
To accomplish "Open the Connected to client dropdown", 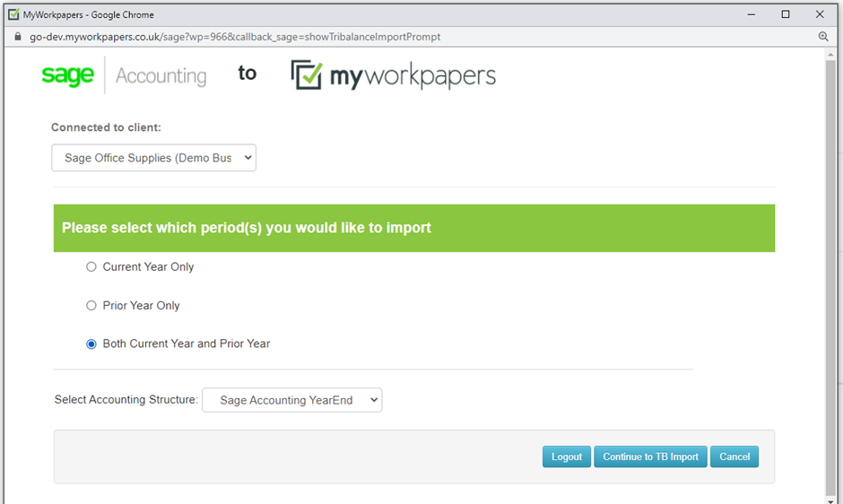I will 153,158.
